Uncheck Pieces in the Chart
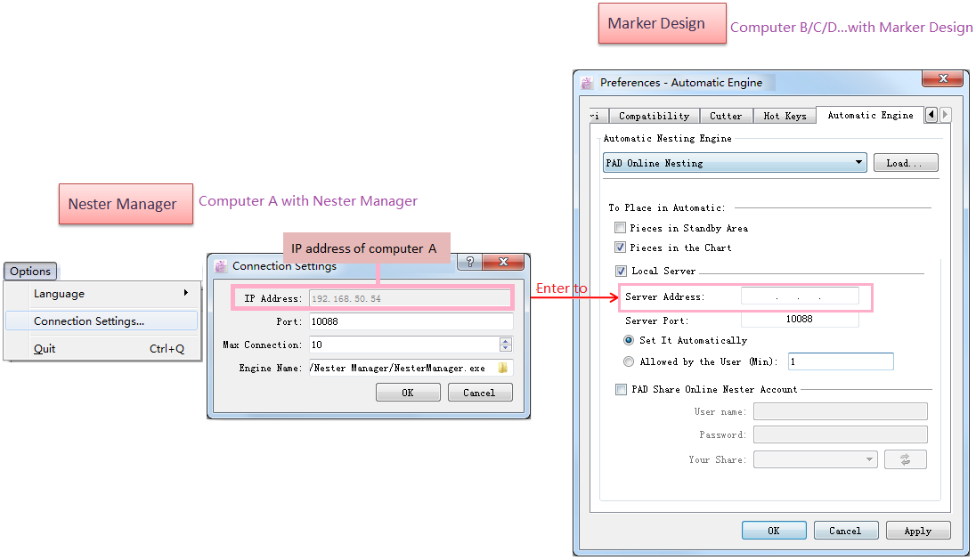Image resolution: width=976 pixels, height=560 pixels. pos(621,248)
